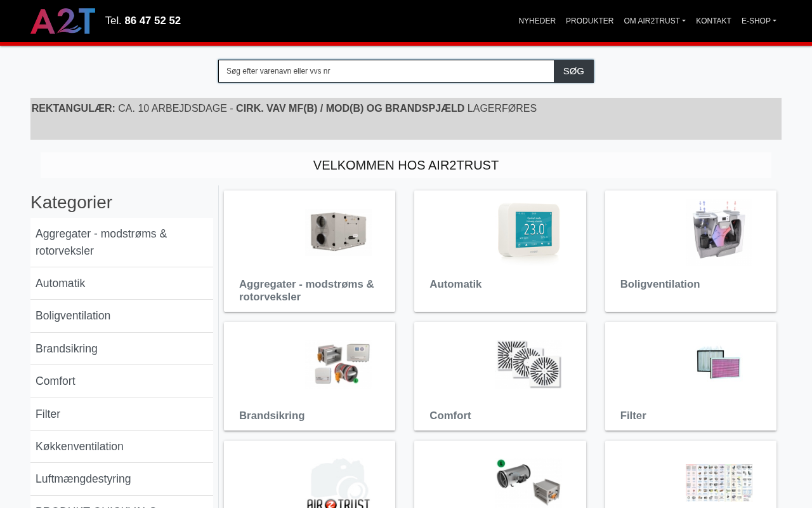Image resolution: width=812 pixels, height=508 pixels.
Task: Expand the E-SHOP dropdown menu
Action: [759, 21]
